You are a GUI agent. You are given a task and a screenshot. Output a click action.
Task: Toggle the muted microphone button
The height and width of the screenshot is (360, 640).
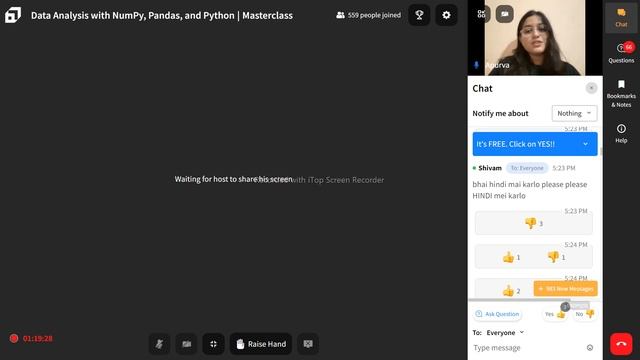click(x=159, y=344)
